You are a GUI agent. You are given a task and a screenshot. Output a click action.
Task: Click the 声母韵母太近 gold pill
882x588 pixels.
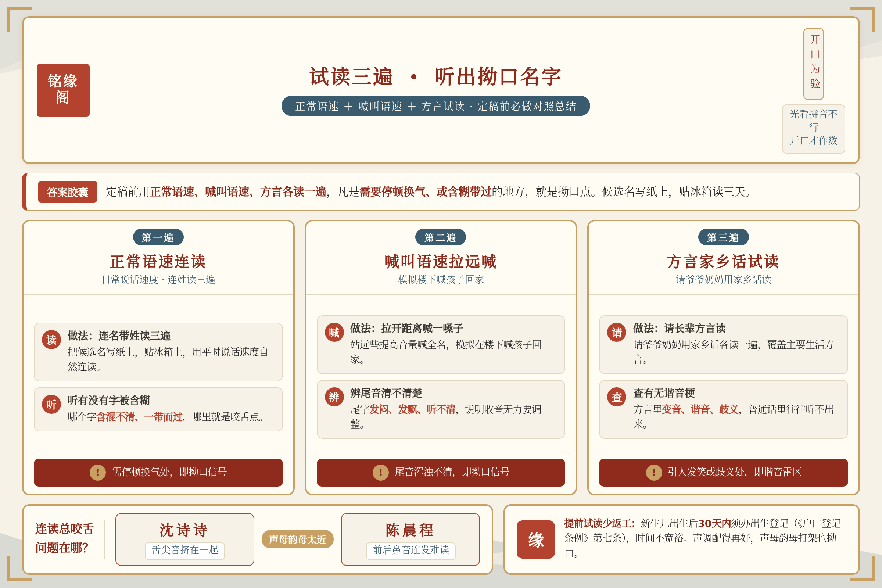click(297, 539)
